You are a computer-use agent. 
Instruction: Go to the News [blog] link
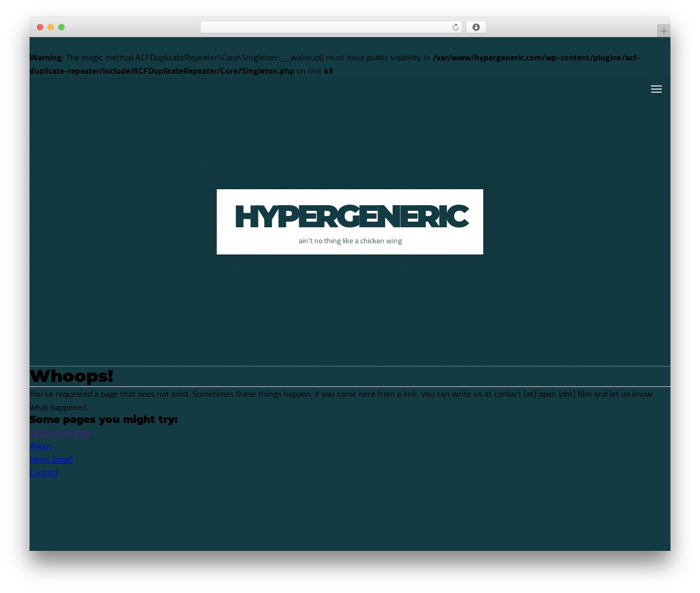tap(51, 459)
